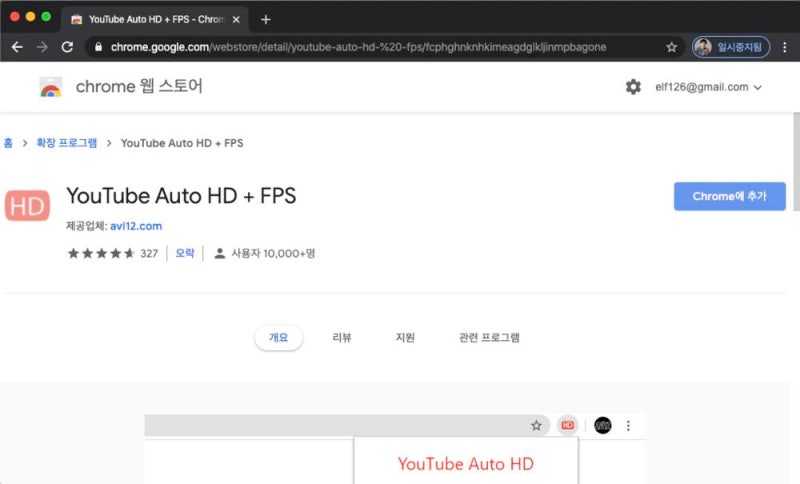800x484 pixels.
Task: Go to the 홈 breadcrumb link
Action: 8,143
